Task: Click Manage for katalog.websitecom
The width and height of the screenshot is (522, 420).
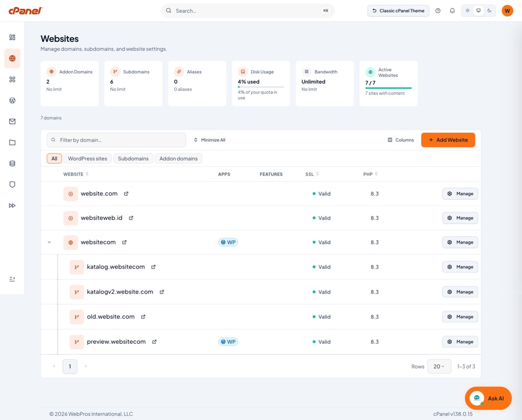Action: point(460,267)
